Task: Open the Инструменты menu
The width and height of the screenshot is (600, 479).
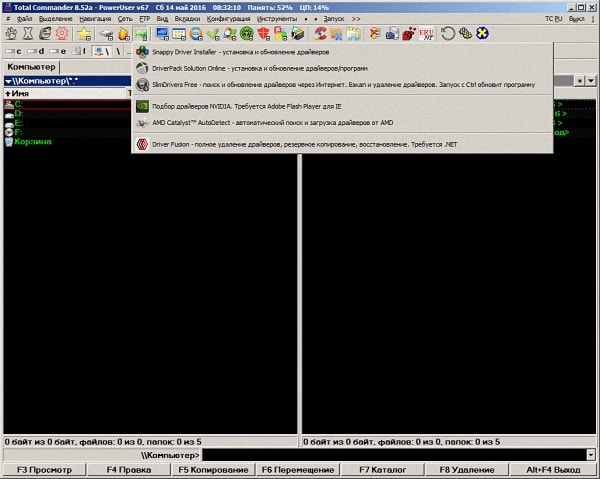Action: (x=276, y=18)
